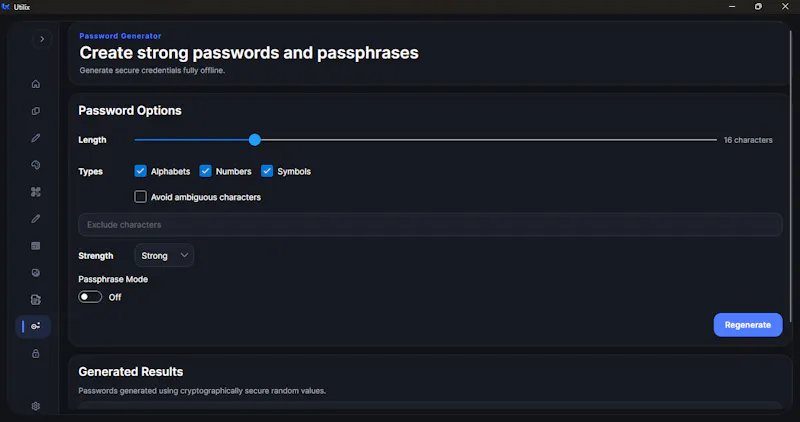Enable Avoid ambiguous characters checkbox

(x=140, y=196)
